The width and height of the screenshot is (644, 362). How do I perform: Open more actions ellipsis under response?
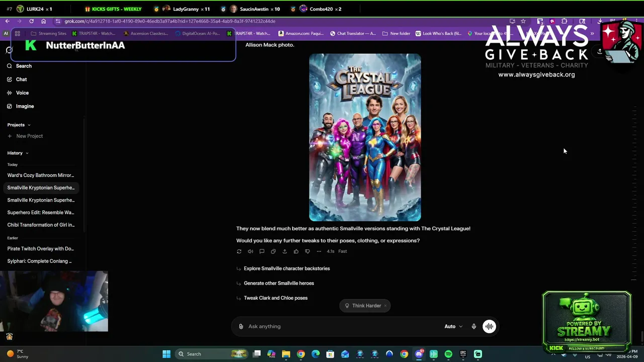tap(319, 251)
